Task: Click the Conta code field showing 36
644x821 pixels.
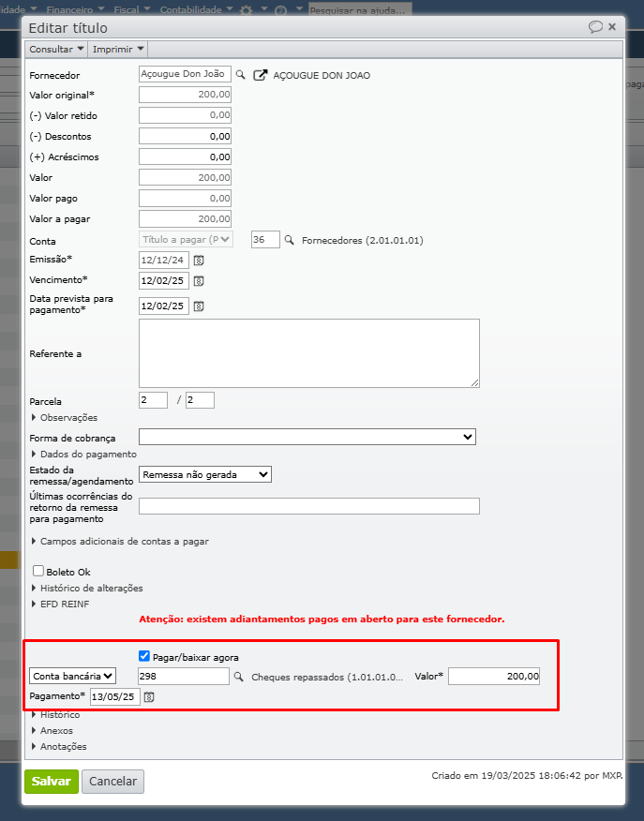Action: 265,240
